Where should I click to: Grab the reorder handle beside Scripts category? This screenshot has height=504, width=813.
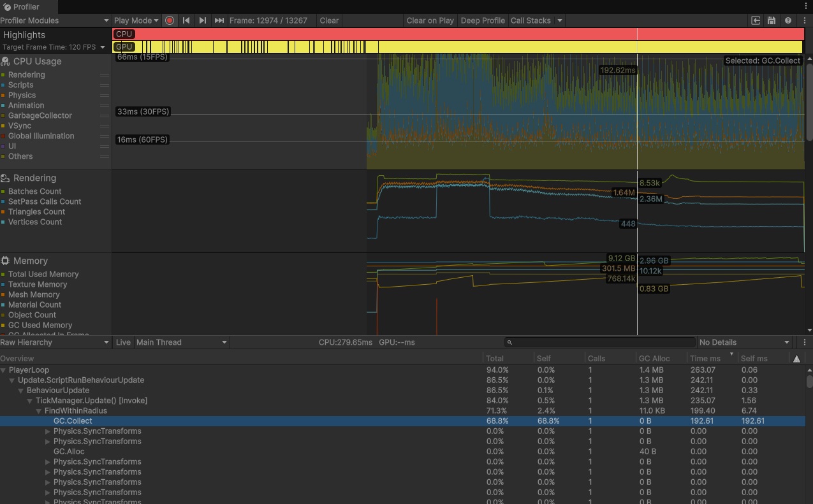pyautogui.click(x=104, y=85)
